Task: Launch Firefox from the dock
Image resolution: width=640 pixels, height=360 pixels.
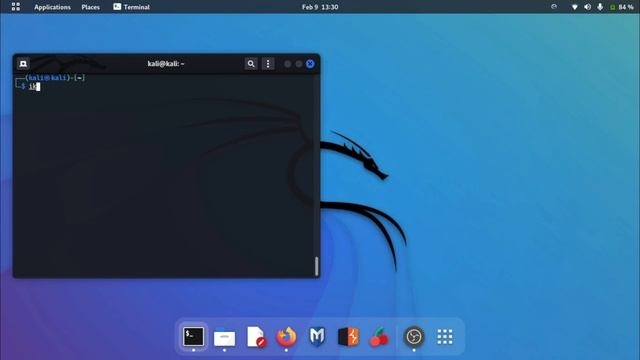Action: 286,337
